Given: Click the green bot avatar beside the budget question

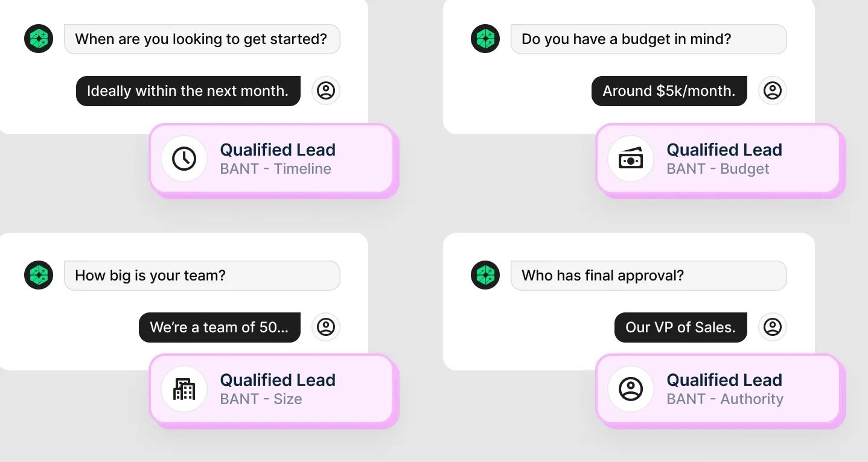Looking at the screenshot, I should coord(485,39).
